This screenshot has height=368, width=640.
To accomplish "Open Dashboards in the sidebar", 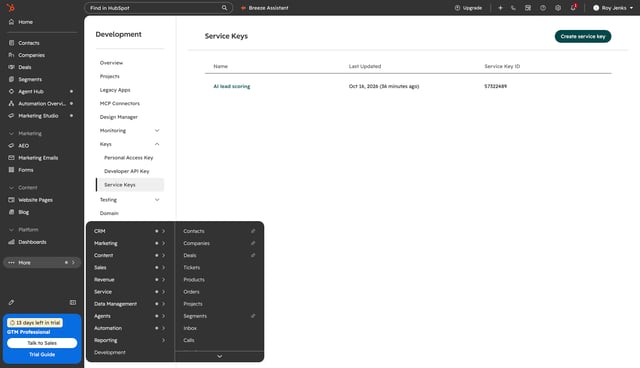I will click(x=32, y=242).
